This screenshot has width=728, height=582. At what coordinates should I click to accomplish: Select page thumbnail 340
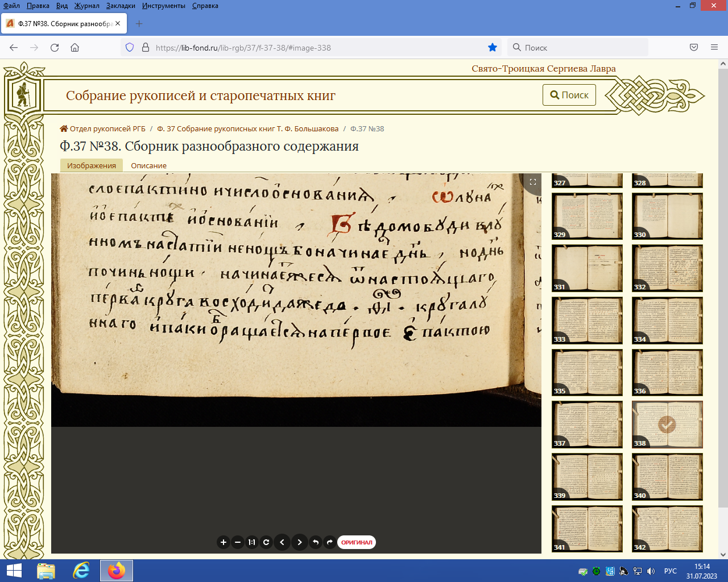667,476
